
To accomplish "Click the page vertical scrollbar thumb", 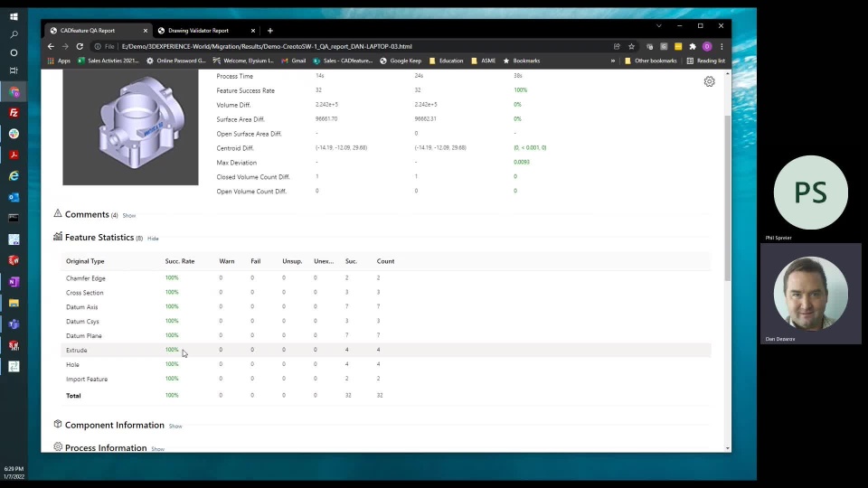I will coord(727,198).
